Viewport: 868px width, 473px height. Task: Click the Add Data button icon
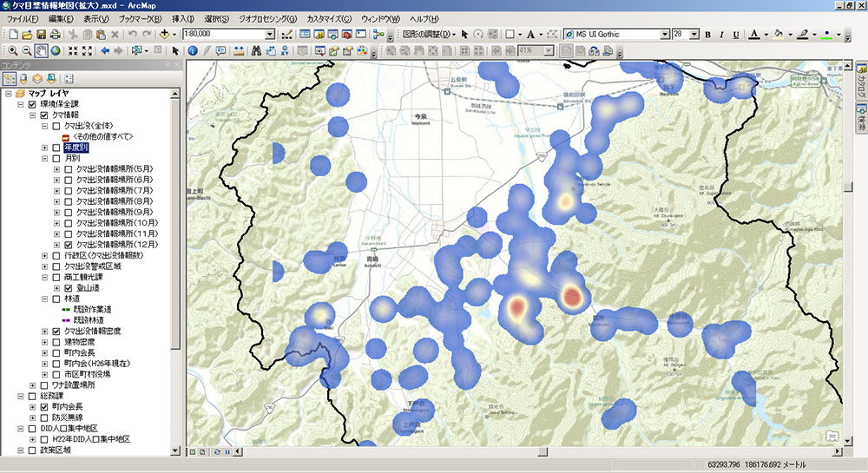pyautogui.click(x=164, y=34)
